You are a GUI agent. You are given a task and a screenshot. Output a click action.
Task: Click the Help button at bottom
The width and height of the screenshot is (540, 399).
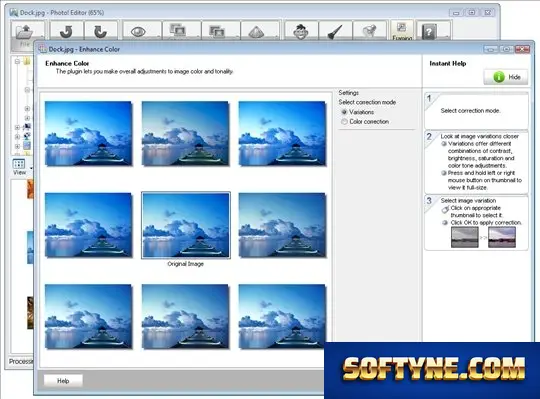tap(63, 381)
